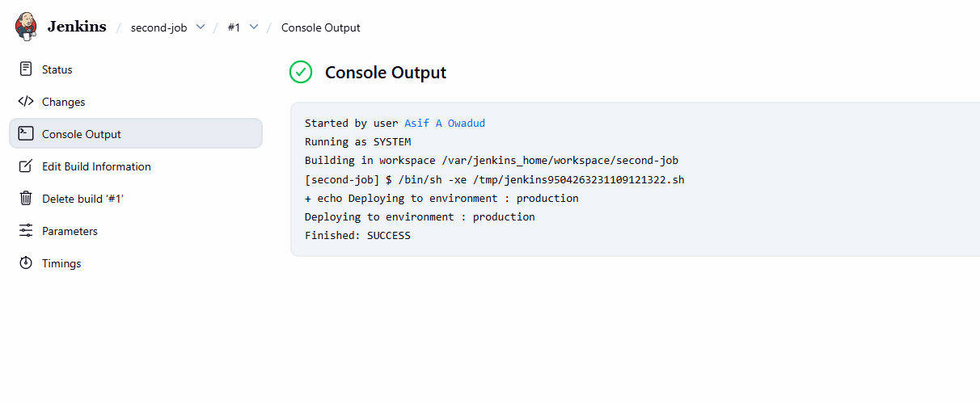Click the Timings stopwatch icon
This screenshot has width=980, height=403.
pos(26,263)
